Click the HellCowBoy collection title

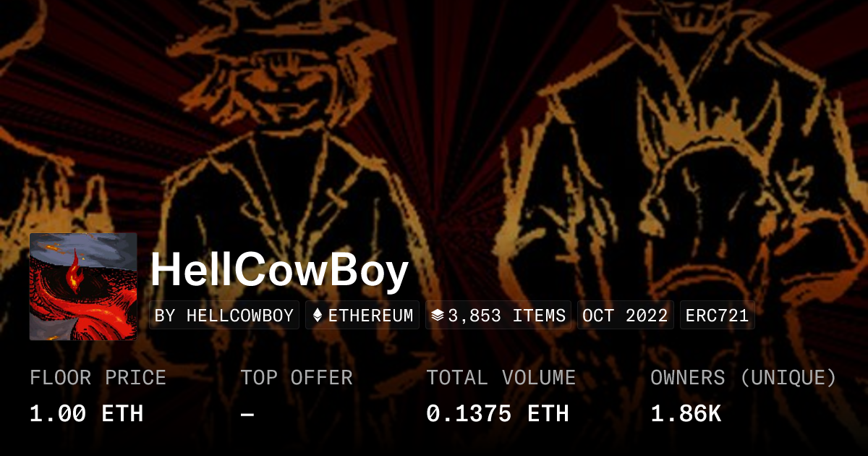tap(280, 272)
